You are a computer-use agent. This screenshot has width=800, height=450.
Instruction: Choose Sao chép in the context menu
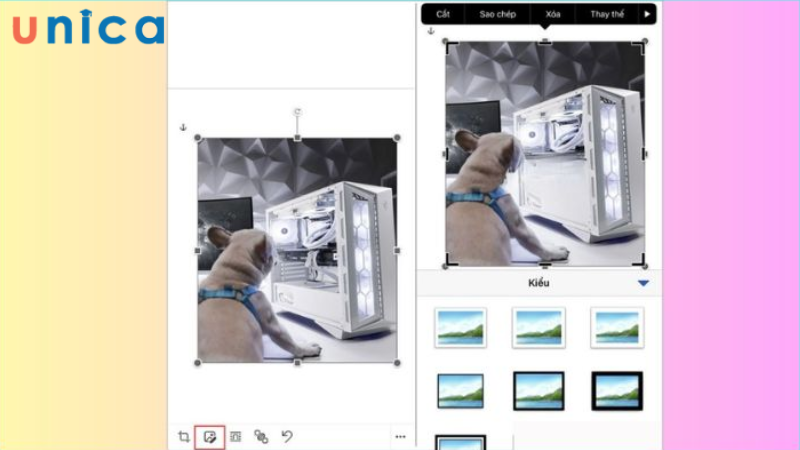[497, 14]
